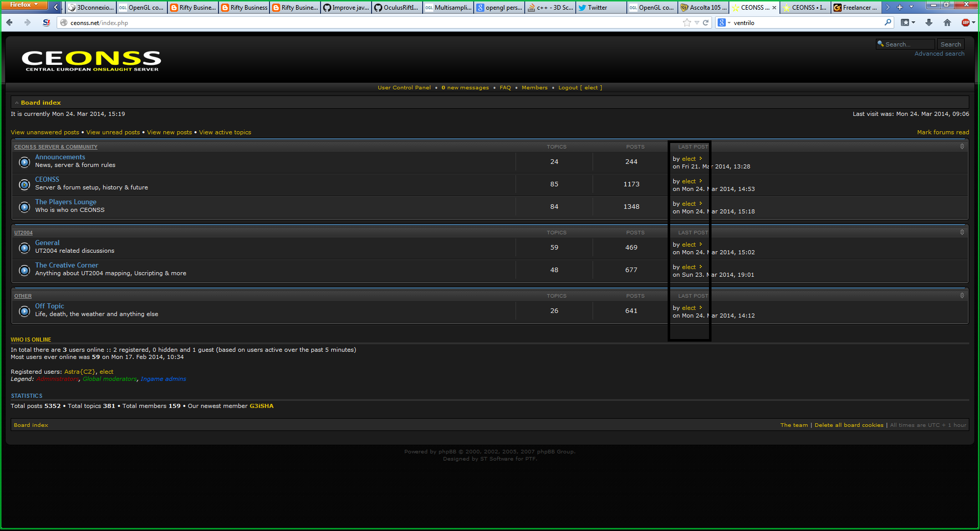This screenshot has width=980, height=531.
Task: Click the Announcements forum status icon
Action: tap(24, 162)
